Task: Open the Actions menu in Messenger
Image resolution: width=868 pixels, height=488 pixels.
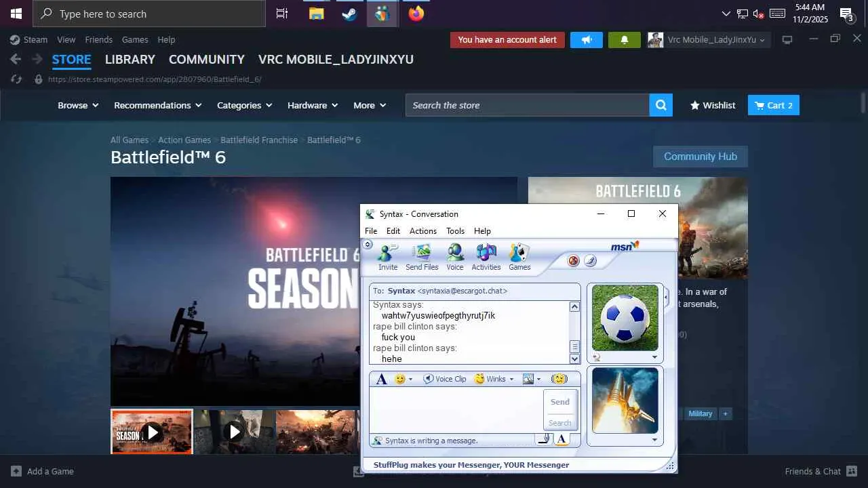Action: (x=423, y=231)
